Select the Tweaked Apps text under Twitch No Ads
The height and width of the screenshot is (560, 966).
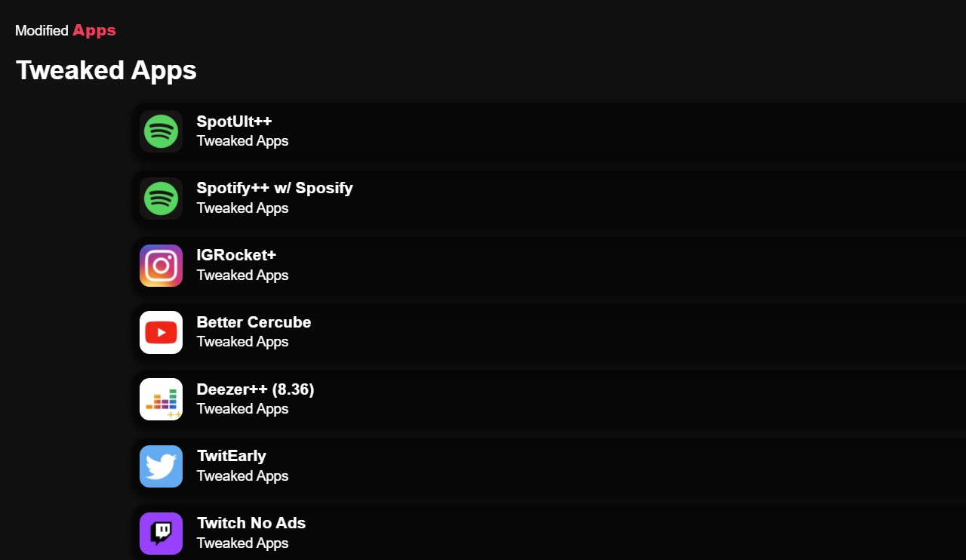[x=242, y=543]
